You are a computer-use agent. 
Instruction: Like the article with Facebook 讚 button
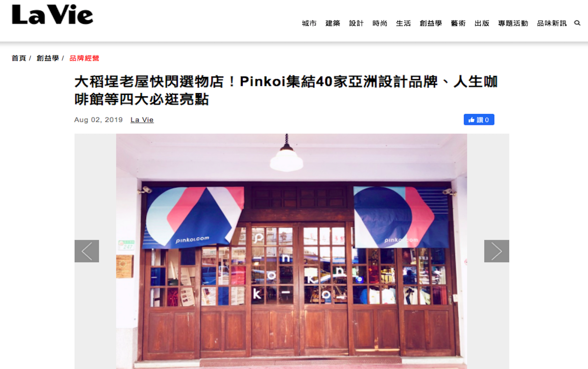pyautogui.click(x=479, y=120)
